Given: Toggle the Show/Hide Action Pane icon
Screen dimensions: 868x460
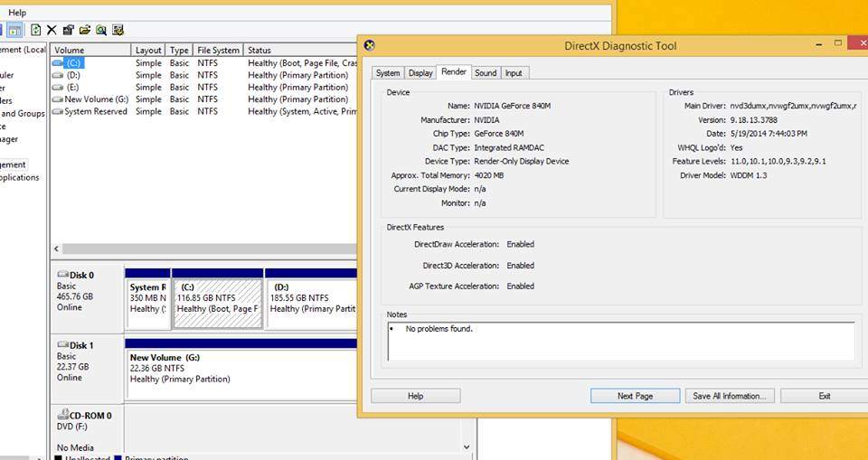Looking at the screenshot, I should [x=15, y=30].
